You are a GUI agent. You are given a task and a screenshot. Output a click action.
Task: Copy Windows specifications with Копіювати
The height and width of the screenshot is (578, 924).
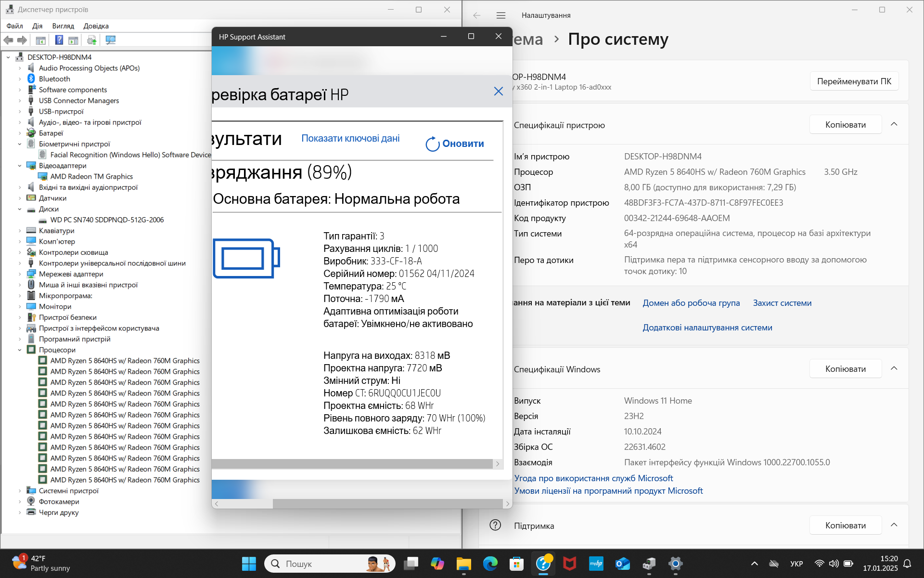click(845, 369)
